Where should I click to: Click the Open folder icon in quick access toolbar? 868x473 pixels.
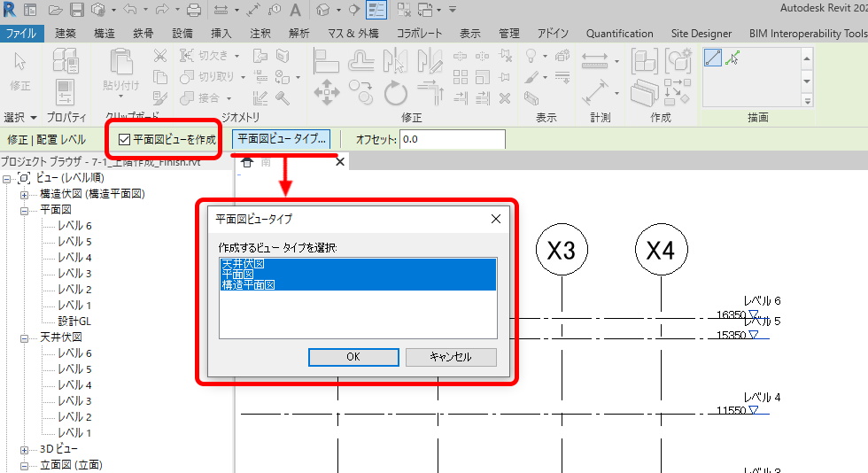(x=55, y=10)
